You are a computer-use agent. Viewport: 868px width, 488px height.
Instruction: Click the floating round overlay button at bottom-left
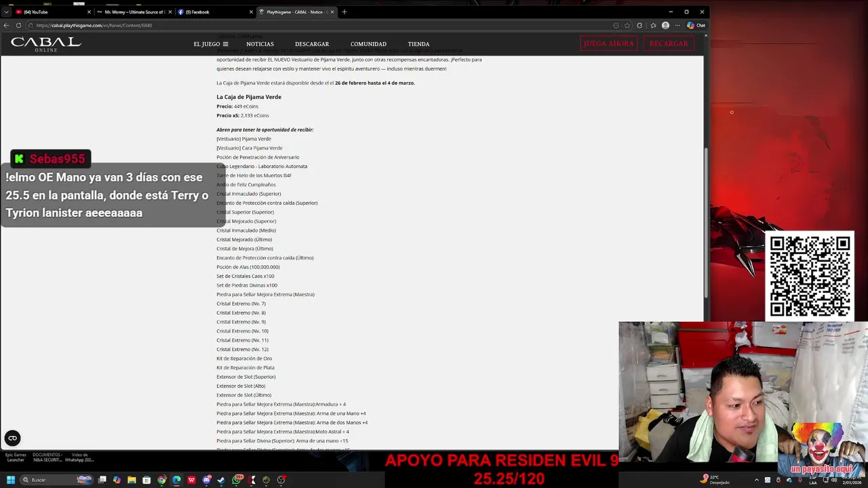(12, 438)
